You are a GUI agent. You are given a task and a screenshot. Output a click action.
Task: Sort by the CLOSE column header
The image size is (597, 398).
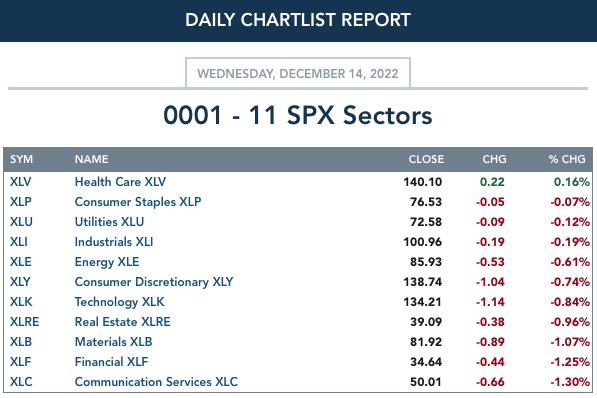426,159
